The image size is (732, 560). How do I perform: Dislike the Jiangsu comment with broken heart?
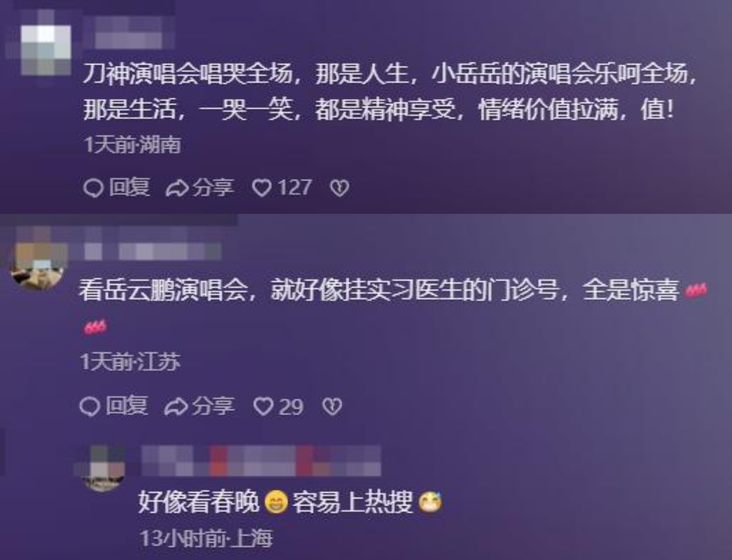click(x=332, y=406)
